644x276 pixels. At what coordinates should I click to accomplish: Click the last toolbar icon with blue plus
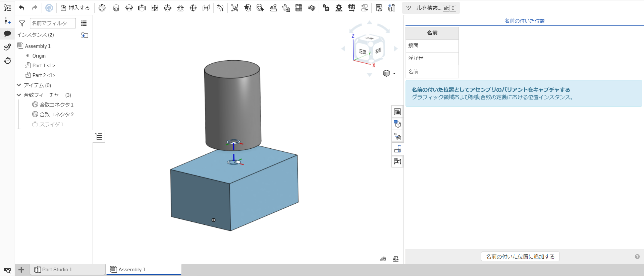click(x=392, y=8)
